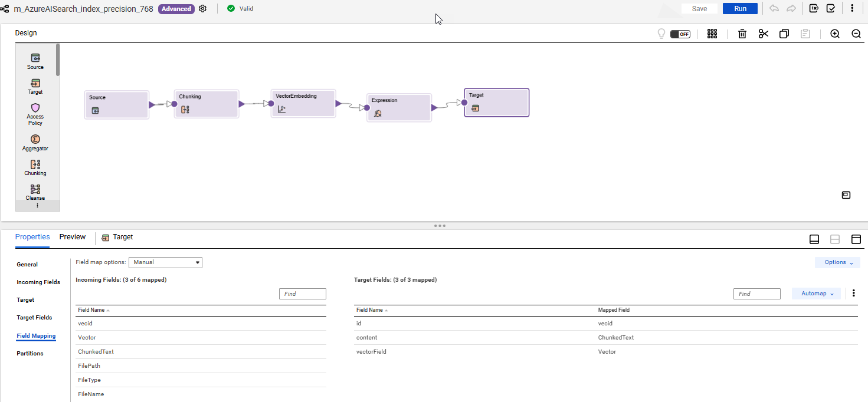Viewport: 868px width, 402px height.
Task: Delete the selected transformation
Action: pos(743,34)
